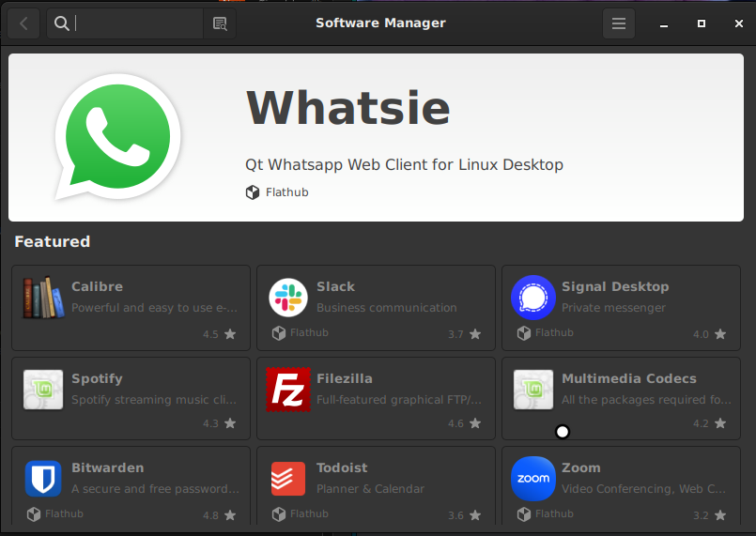756x536 pixels.
Task: Click Flathub cube icon on Todoist card
Action: click(279, 514)
